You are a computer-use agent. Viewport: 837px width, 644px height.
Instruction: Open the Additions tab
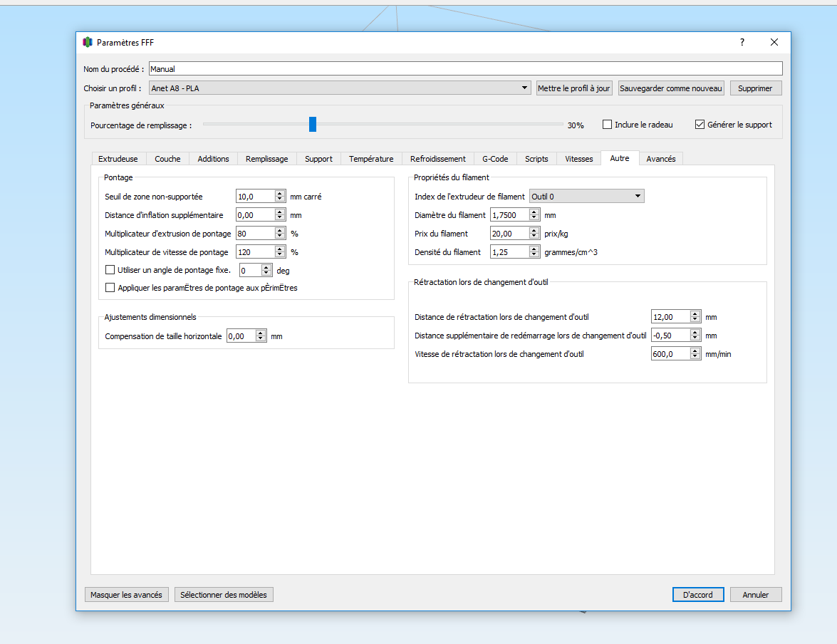click(213, 159)
